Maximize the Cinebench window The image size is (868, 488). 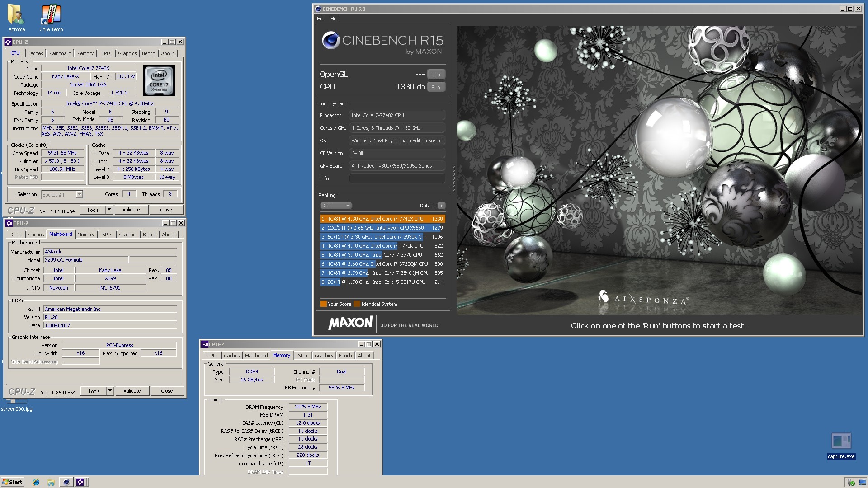point(850,9)
